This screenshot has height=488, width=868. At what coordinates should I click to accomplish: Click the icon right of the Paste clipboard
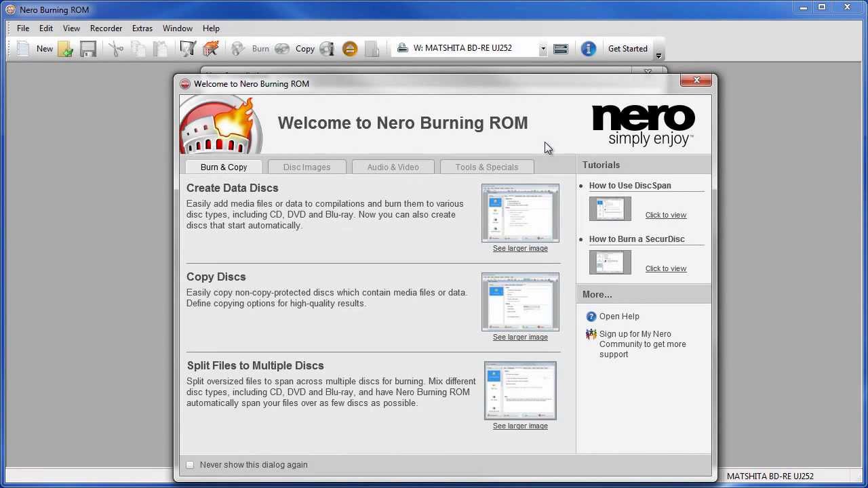pos(188,49)
